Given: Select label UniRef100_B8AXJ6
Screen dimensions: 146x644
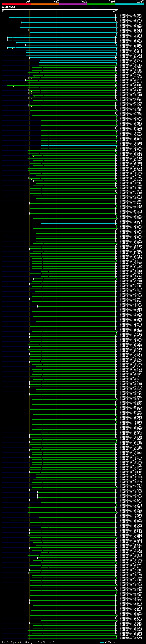Looking at the screenshot, I should [x=131, y=60].
